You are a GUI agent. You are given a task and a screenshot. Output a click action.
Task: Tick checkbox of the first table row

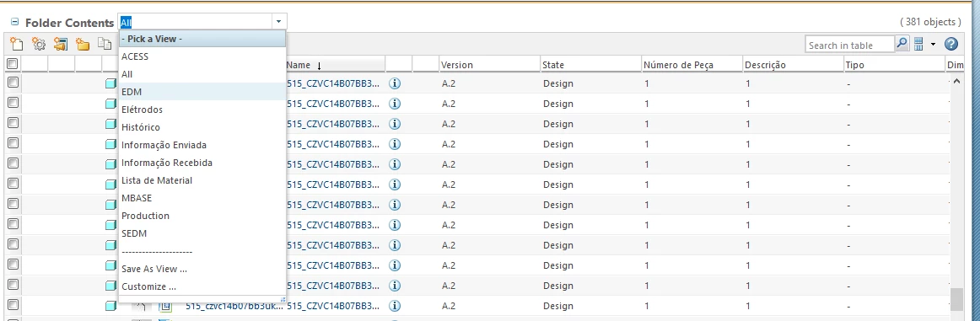[13, 83]
